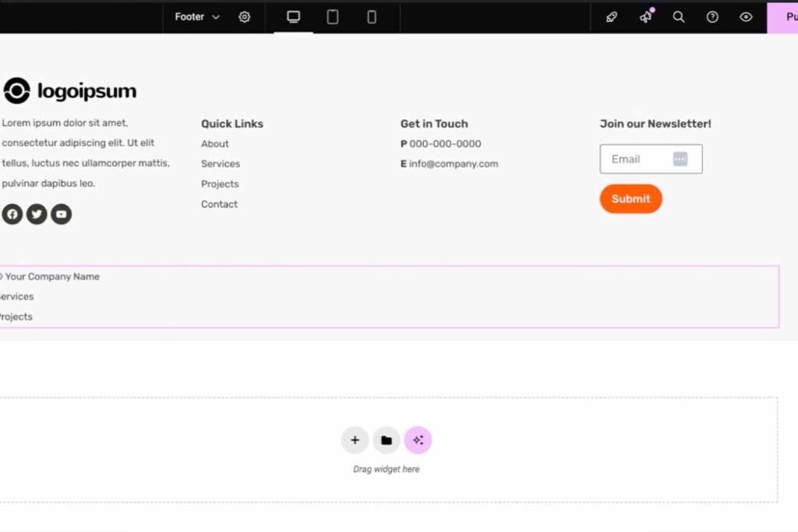This screenshot has height=532, width=798.
Task: Open template library folder icon
Action: [x=387, y=440]
